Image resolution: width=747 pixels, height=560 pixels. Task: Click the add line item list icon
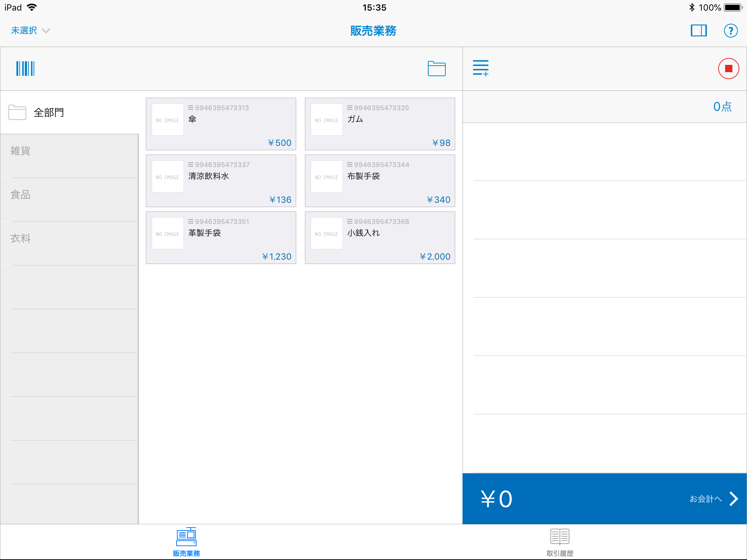481,68
